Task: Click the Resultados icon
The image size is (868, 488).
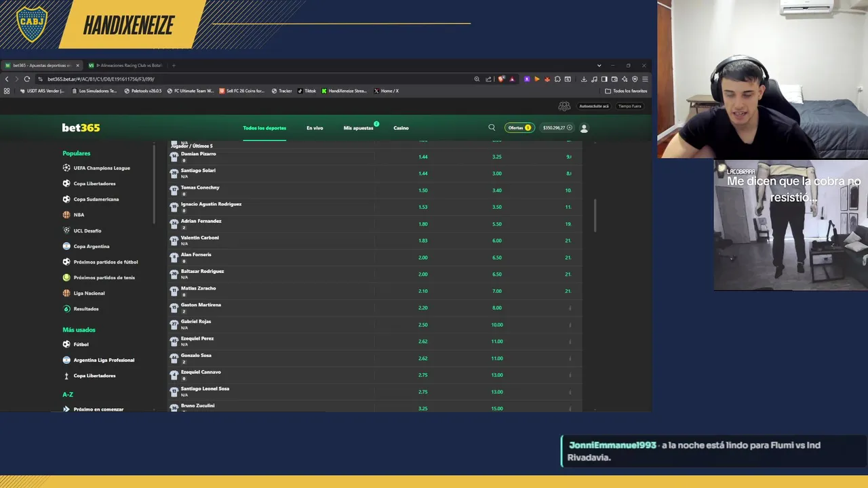Action: click(x=66, y=308)
